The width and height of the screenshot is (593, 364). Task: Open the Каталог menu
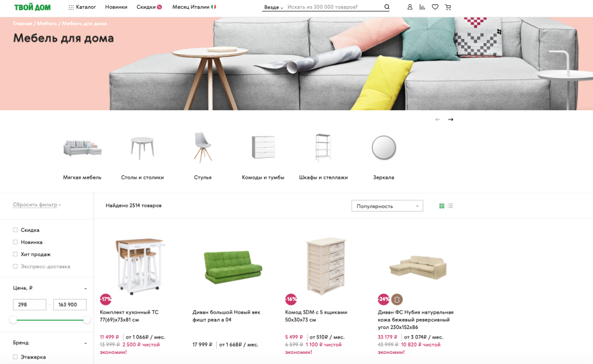[82, 7]
